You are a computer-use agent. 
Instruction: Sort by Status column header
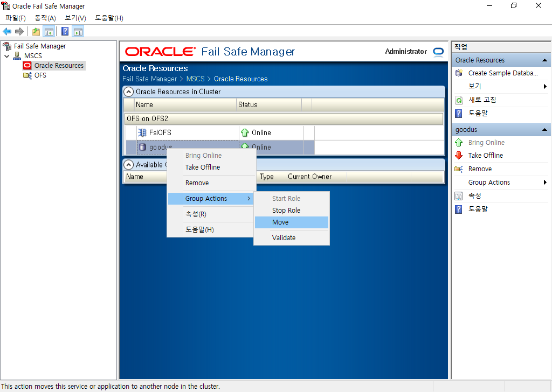269,105
